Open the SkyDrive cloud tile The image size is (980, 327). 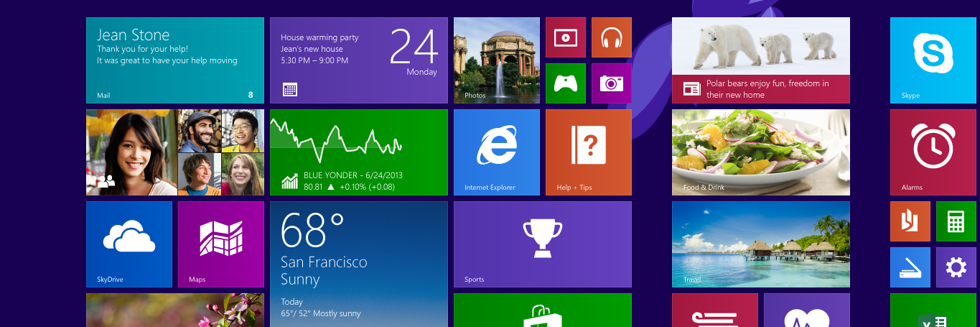click(129, 244)
